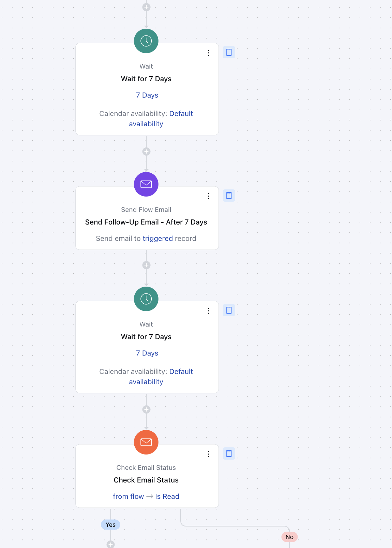Select the Yes branch label
Viewport: 392px width, 548px height.
click(111, 525)
